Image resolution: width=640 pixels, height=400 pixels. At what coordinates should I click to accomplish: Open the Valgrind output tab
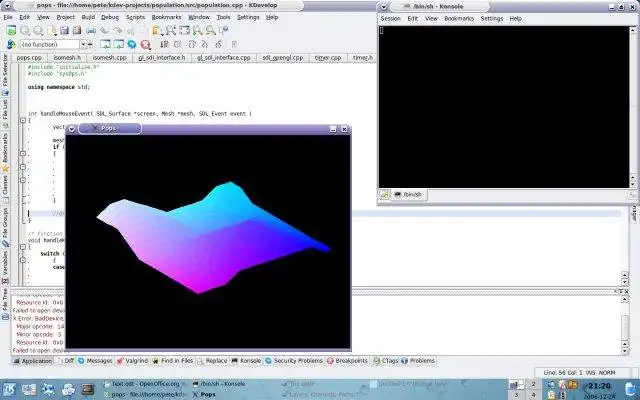tap(132, 361)
